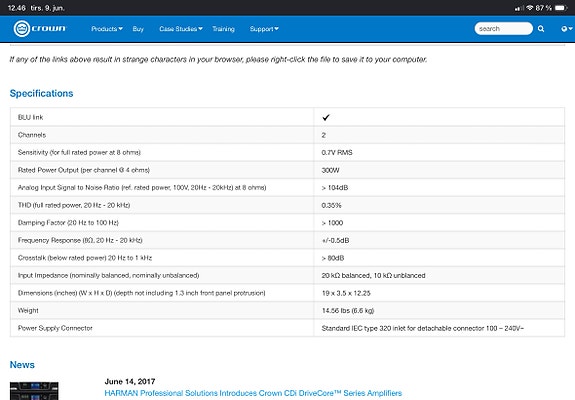The height and width of the screenshot is (400, 575).
Task: Open the Training menu item
Action: coord(223,29)
